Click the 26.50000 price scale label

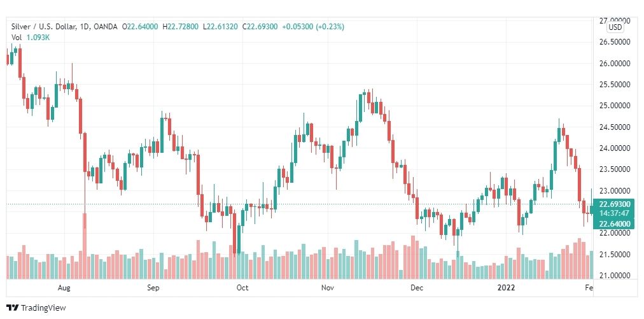click(x=615, y=42)
